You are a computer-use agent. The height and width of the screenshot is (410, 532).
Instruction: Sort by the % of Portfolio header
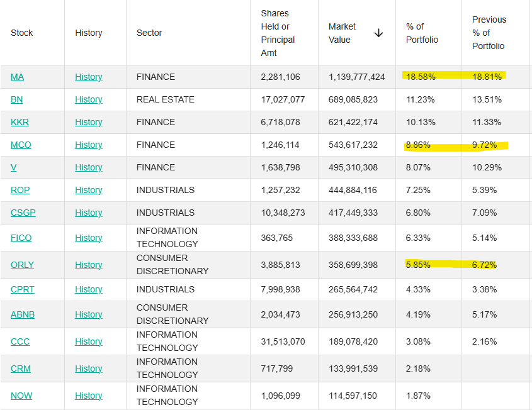tap(422, 33)
